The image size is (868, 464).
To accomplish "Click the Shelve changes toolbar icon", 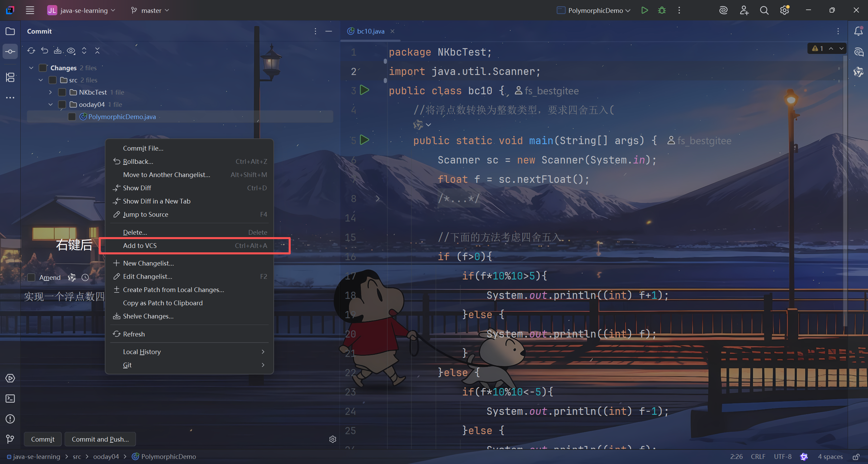I will 58,51.
